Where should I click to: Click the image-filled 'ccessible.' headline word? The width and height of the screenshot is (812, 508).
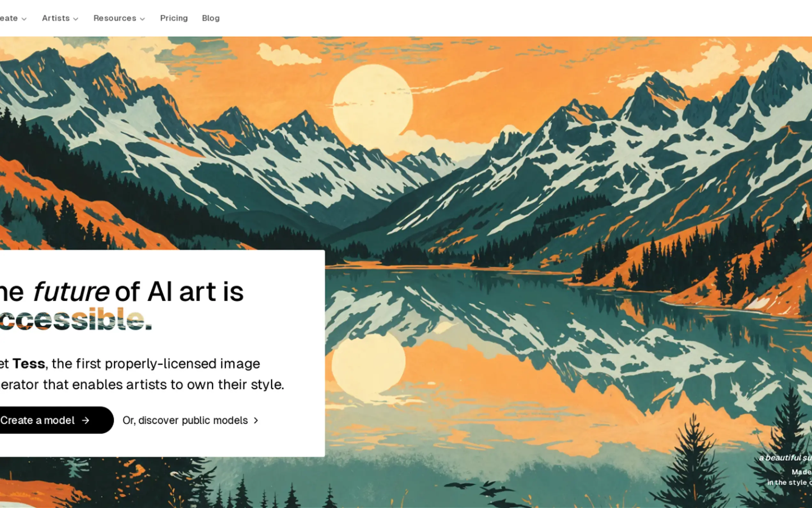(x=75, y=319)
